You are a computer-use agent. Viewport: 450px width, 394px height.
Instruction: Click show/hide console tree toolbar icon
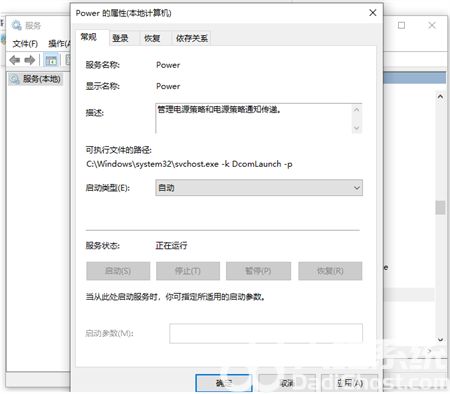pyautogui.click(x=51, y=60)
